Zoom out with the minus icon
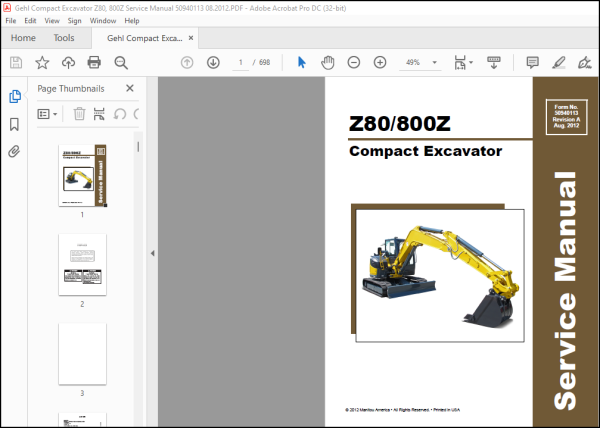600x428 pixels. point(354,62)
